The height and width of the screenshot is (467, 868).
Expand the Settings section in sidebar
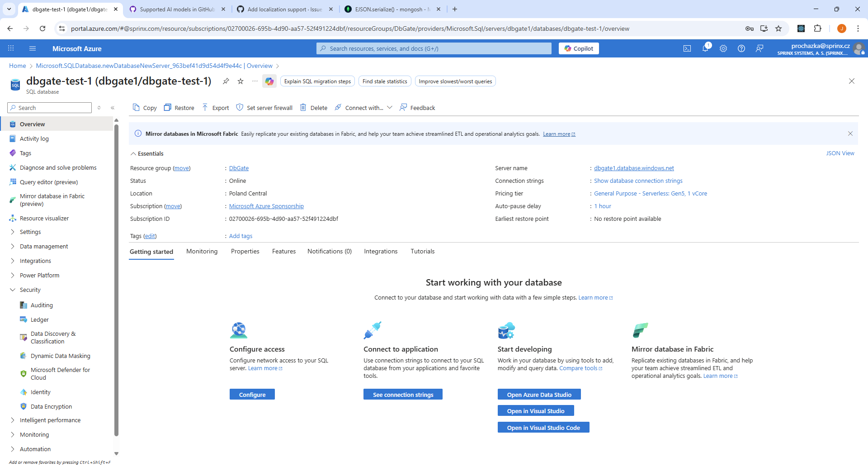tap(13, 232)
